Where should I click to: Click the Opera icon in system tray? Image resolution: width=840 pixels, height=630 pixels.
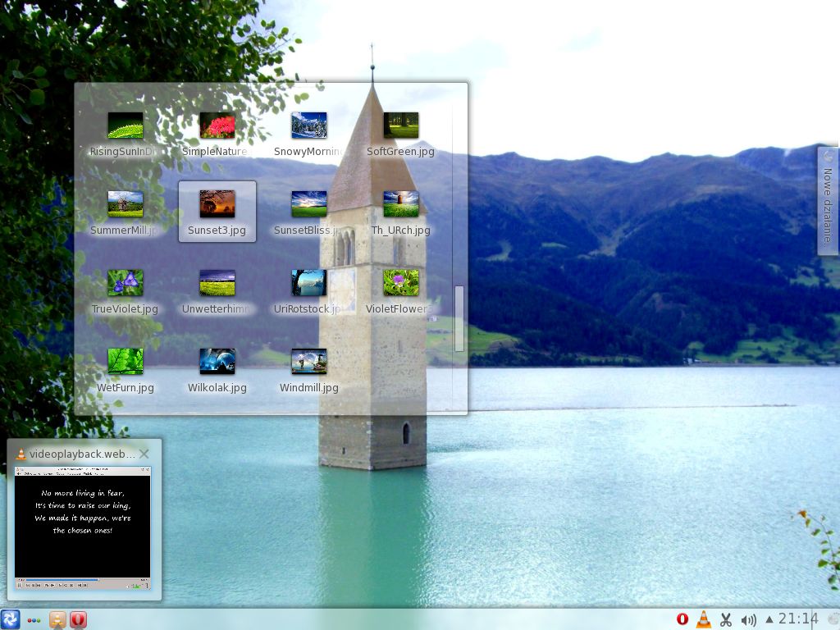pyautogui.click(x=682, y=619)
